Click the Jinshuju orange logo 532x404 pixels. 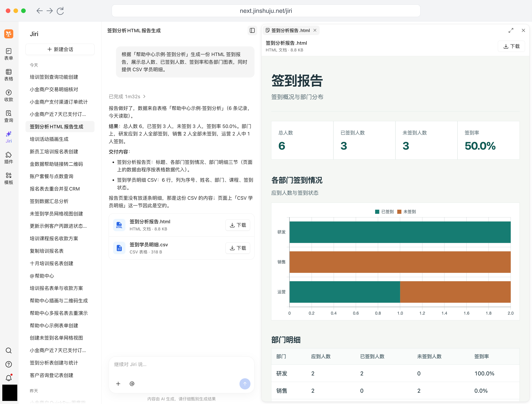pos(9,34)
